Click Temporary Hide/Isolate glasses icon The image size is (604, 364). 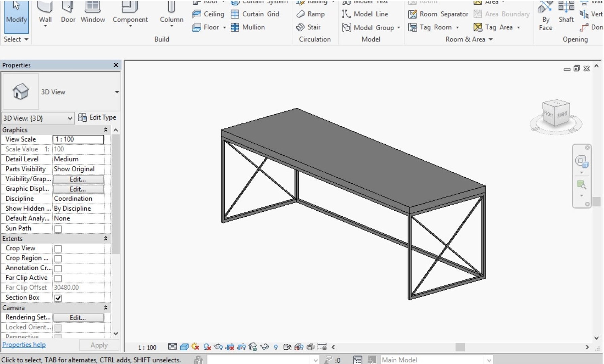point(264,347)
